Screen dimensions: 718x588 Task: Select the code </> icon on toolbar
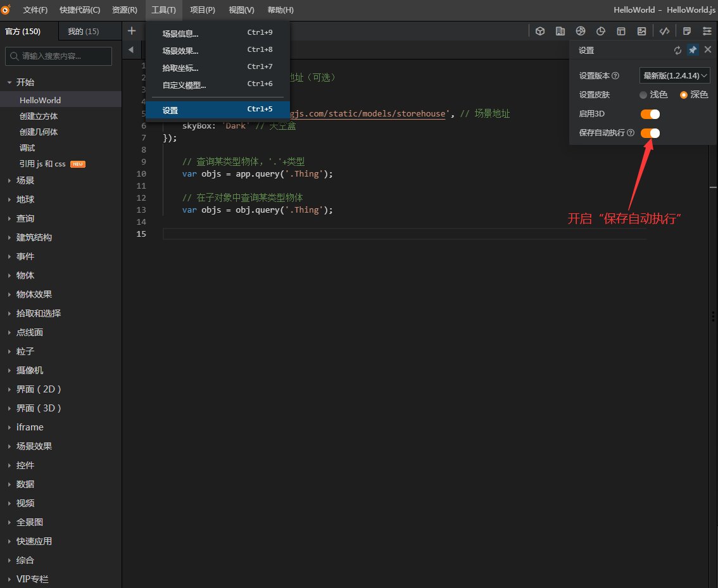point(664,30)
